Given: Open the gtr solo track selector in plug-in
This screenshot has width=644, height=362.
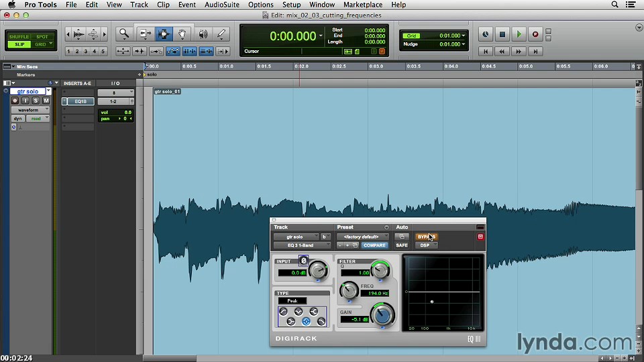Looking at the screenshot, I should coord(296,237).
